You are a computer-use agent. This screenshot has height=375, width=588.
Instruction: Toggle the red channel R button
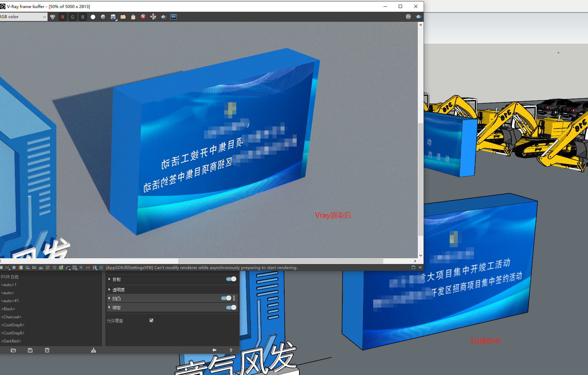point(63,17)
